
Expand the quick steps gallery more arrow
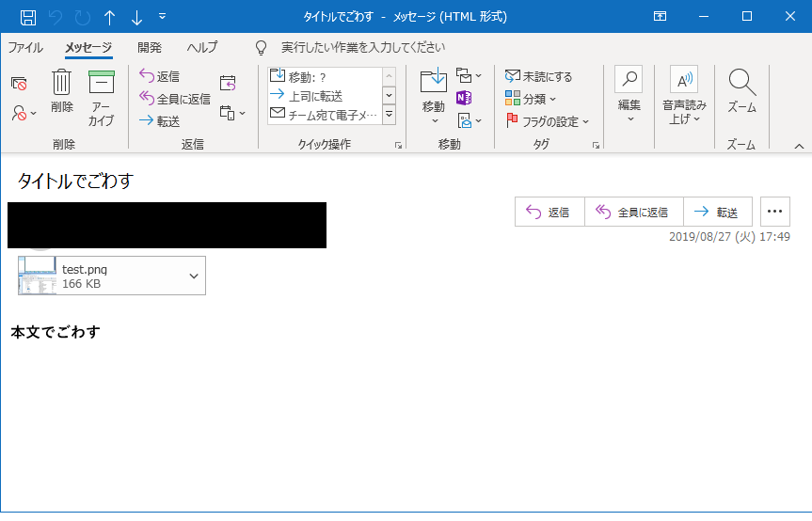click(389, 115)
